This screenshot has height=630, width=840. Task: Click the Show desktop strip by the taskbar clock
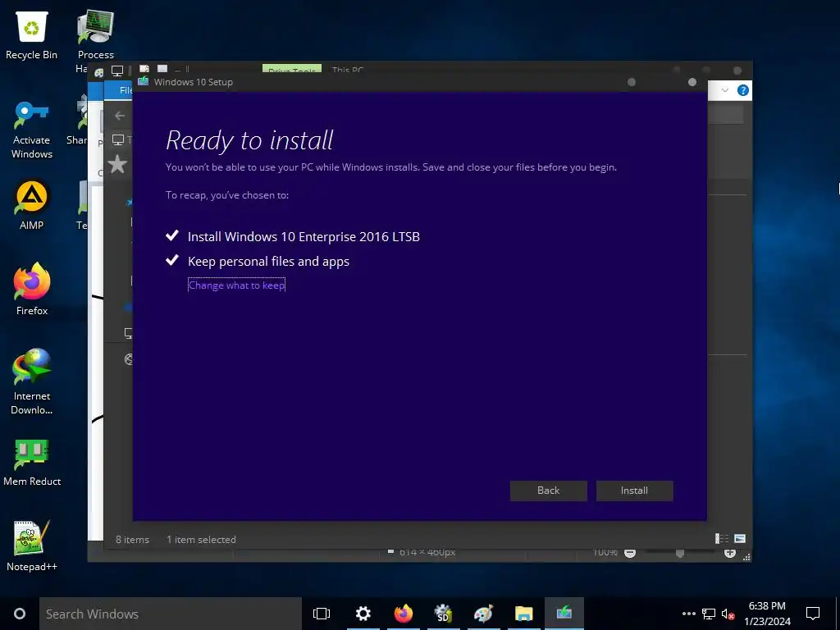click(838, 614)
